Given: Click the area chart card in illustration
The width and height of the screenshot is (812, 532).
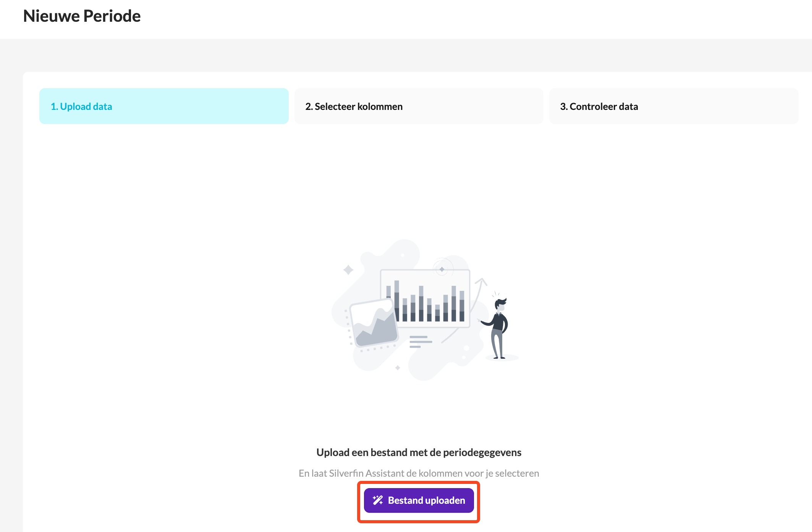Looking at the screenshot, I should click(x=374, y=323).
